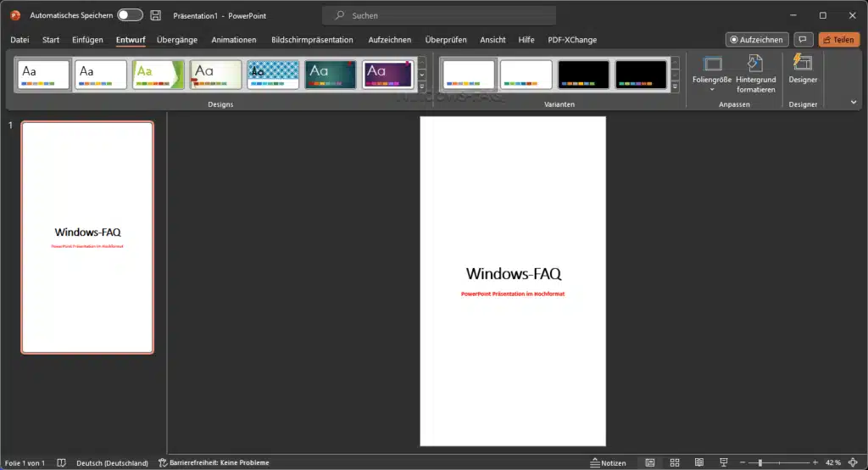Open the Hilfe tab
Screen dimensions: 868x470
pyautogui.click(x=526, y=40)
